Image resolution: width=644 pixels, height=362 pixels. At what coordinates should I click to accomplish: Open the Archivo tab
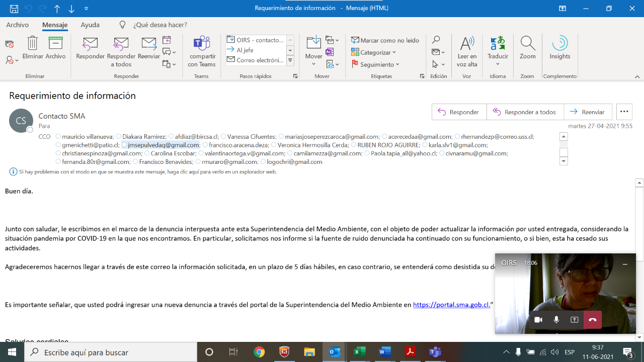coord(17,25)
